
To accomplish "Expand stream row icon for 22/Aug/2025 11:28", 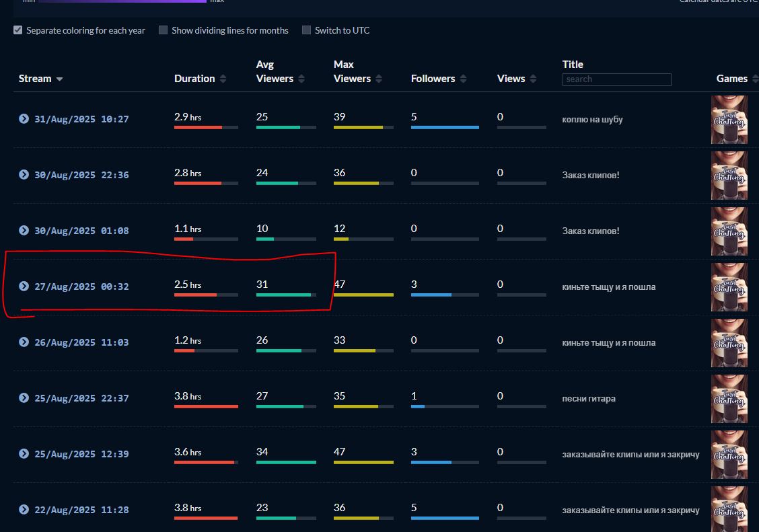I will point(24,509).
